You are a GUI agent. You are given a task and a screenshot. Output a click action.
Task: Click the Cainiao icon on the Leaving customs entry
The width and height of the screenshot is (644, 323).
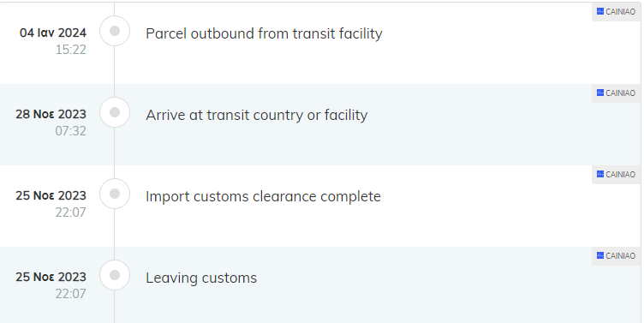[600, 255]
